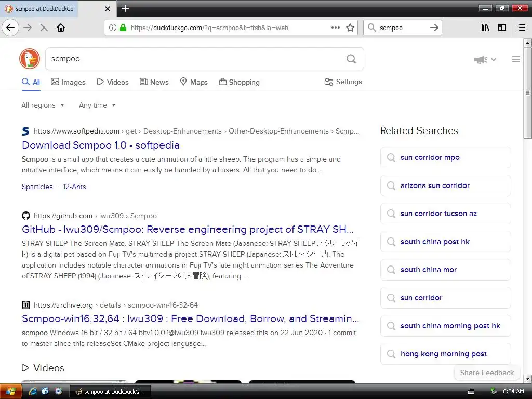The height and width of the screenshot is (399, 532).
Task: Open Windows Start button
Action: tap(10, 391)
